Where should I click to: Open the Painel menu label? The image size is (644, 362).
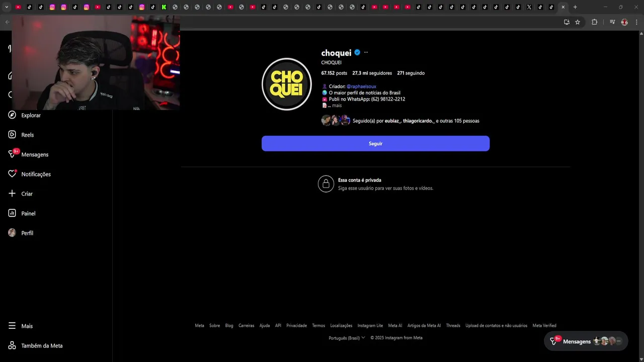(28, 213)
